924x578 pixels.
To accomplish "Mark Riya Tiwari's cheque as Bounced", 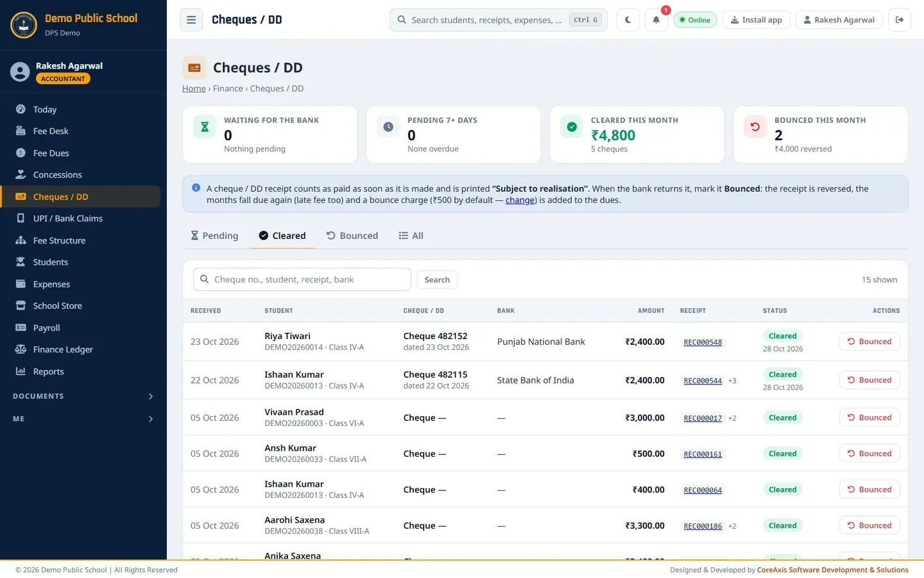I will [x=869, y=342].
